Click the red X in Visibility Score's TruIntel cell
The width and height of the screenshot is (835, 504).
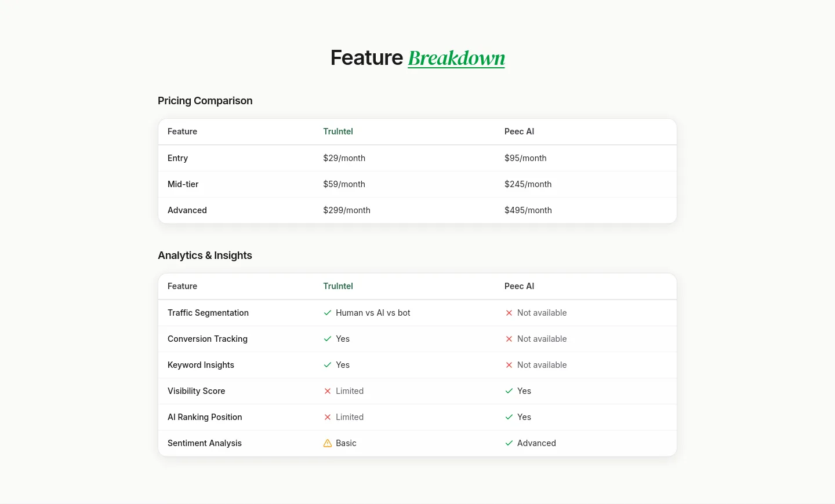(x=328, y=391)
